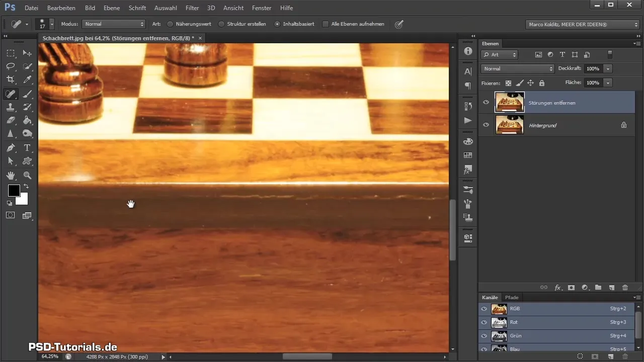The image size is (644, 362).
Task: Open workspace dropdown Marco Kolditz
Action: pos(582,24)
